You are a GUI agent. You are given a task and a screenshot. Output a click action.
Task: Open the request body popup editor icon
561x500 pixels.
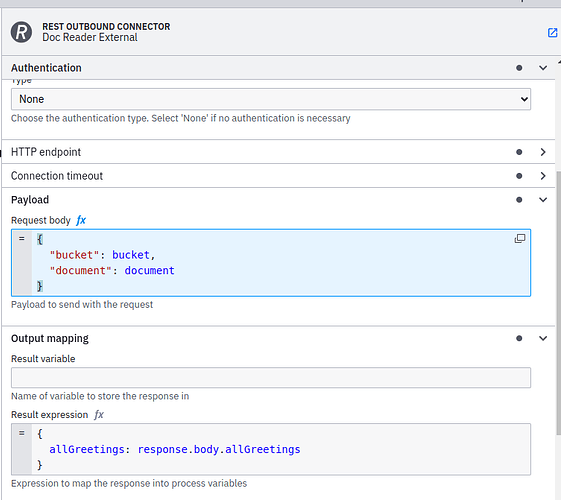tap(519, 239)
